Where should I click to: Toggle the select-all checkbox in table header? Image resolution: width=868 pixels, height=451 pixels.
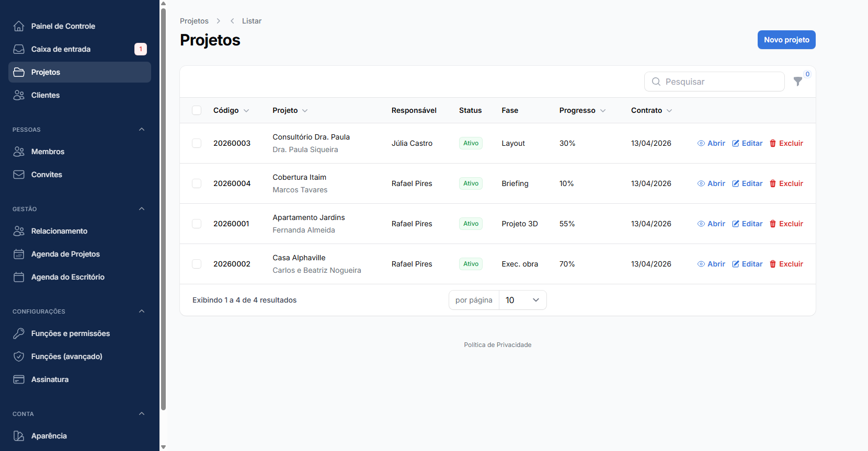pyautogui.click(x=197, y=110)
